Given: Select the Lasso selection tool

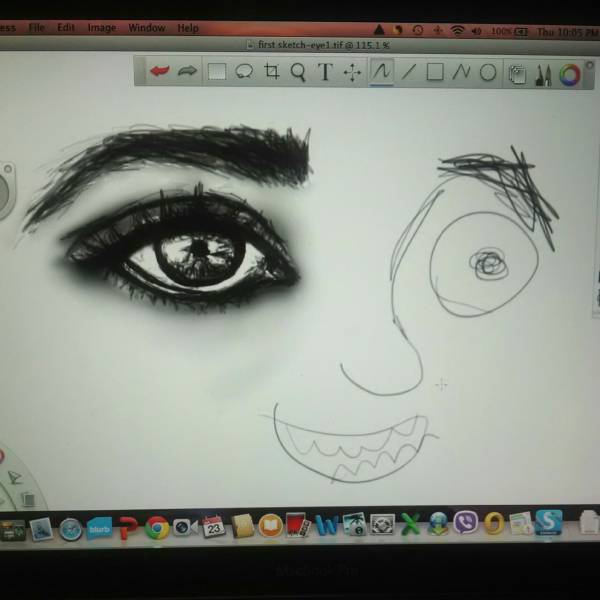Looking at the screenshot, I should point(243,71).
